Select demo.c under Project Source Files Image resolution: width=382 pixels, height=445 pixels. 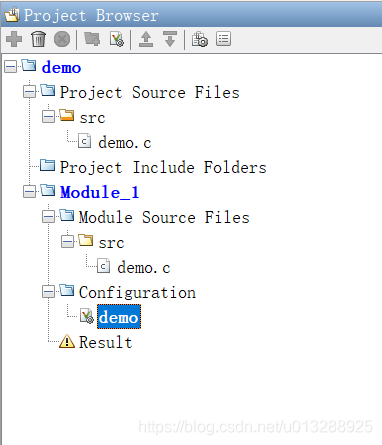tap(125, 143)
